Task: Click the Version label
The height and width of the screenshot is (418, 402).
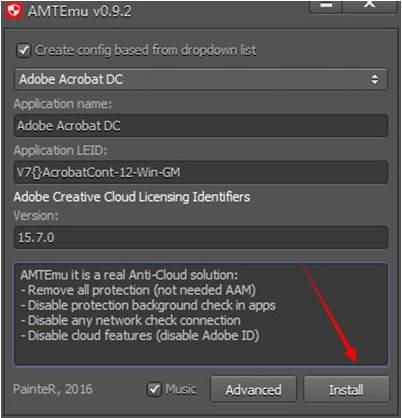Action: (x=36, y=216)
